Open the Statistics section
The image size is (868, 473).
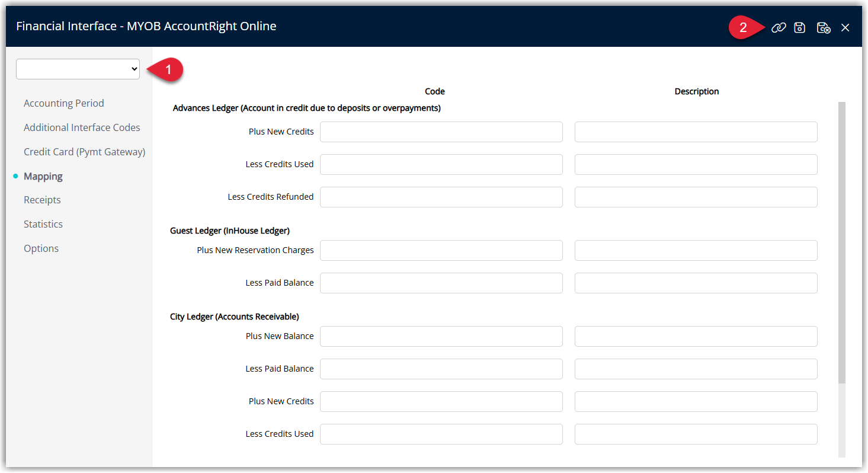(43, 224)
